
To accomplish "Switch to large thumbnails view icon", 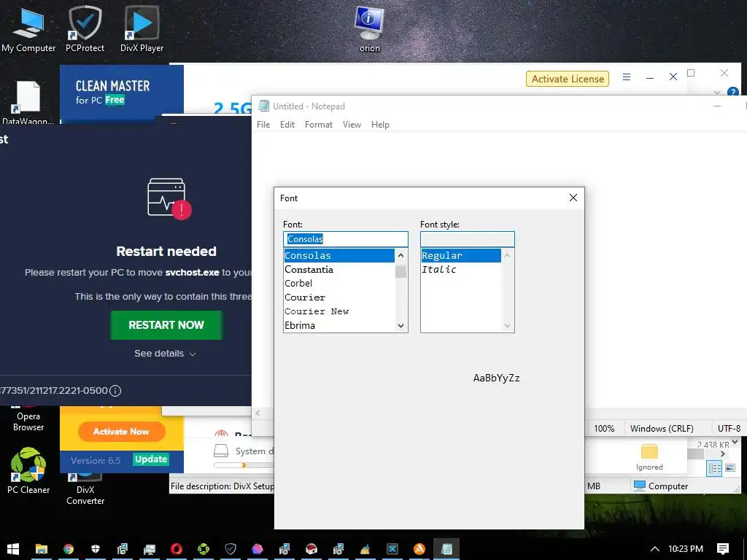I will [x=730, y=468].
